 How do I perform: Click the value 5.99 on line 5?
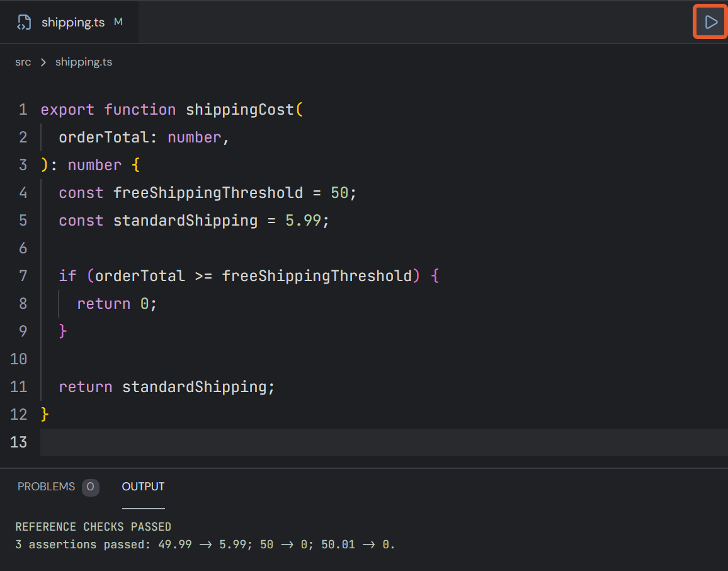(303, 221)
